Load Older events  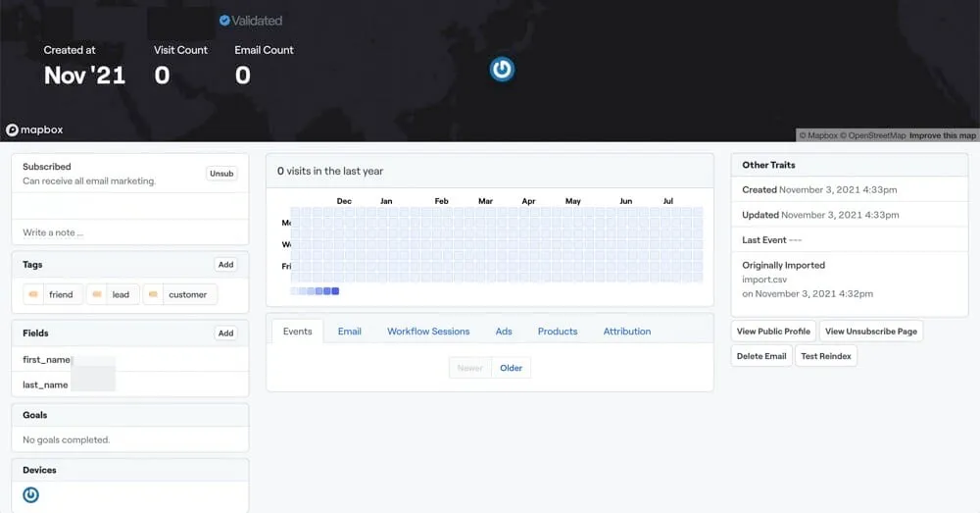tap(511, 368)
